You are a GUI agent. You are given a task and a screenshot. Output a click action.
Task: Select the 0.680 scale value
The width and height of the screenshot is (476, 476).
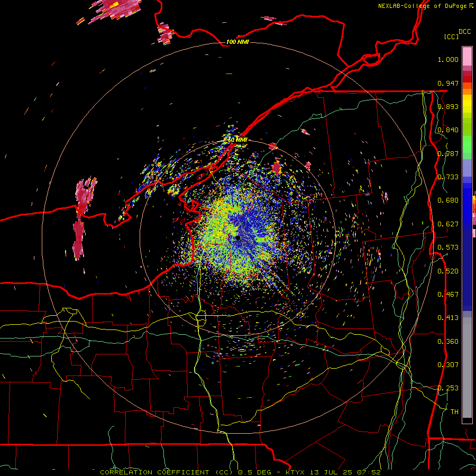pyautogui.click(x=448, y=200)
